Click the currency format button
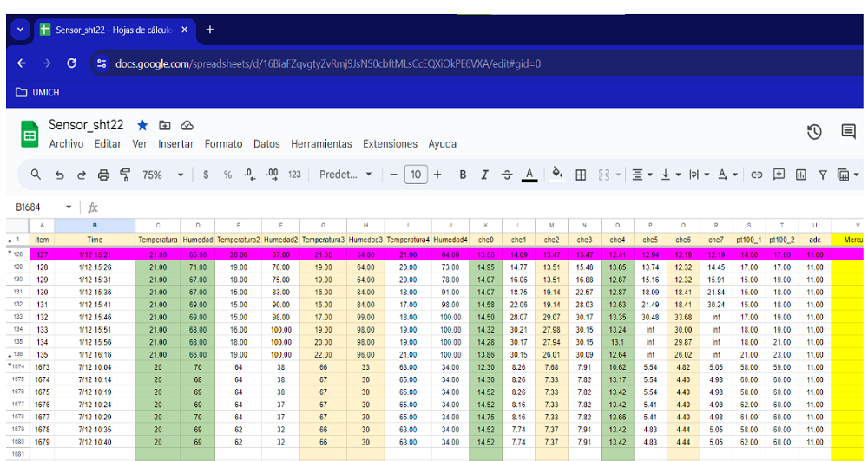Viewport: 868px width, 461px height. coord(206,175)
